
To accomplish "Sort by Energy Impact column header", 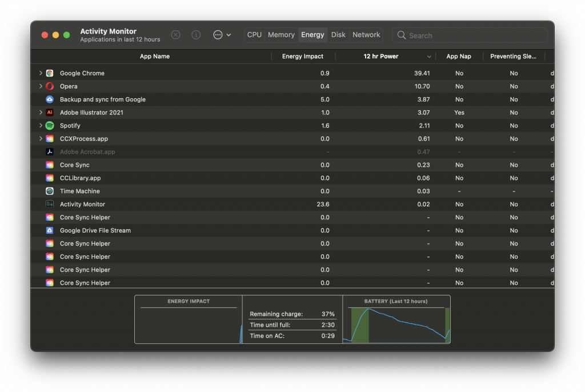I will [x=303, y=57].
